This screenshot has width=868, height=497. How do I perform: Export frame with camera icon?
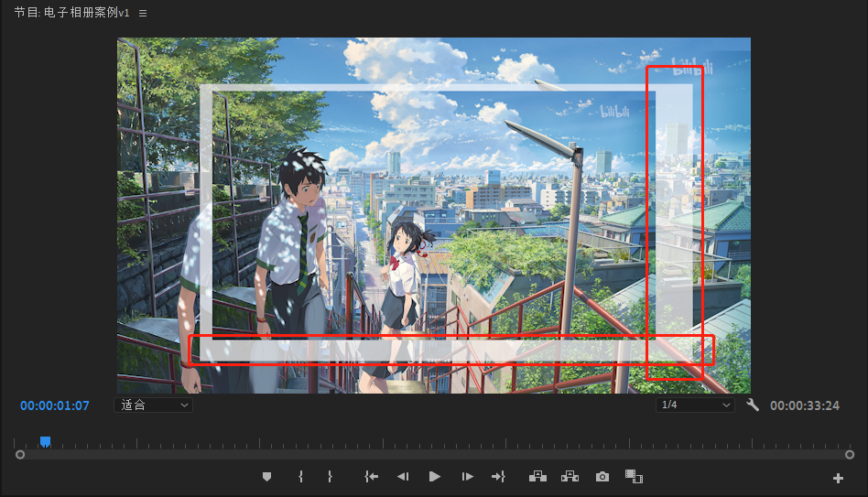tap(602, 477)
